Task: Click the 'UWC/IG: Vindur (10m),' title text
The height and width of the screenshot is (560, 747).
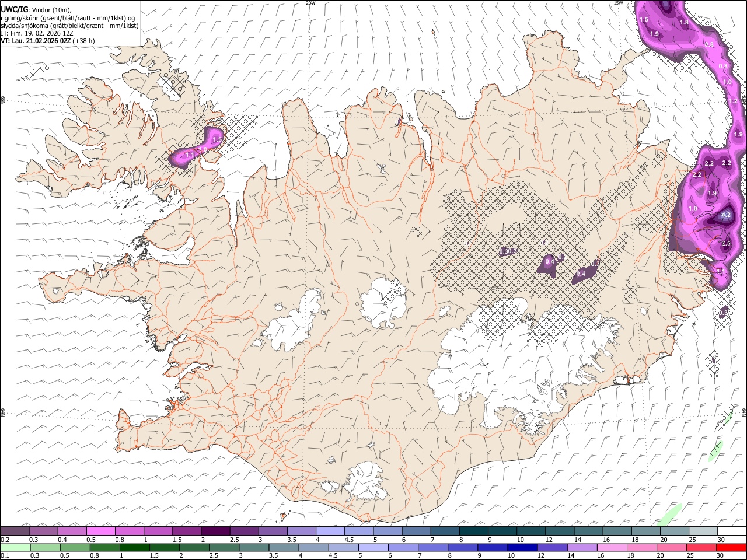Action: point(36,9)
